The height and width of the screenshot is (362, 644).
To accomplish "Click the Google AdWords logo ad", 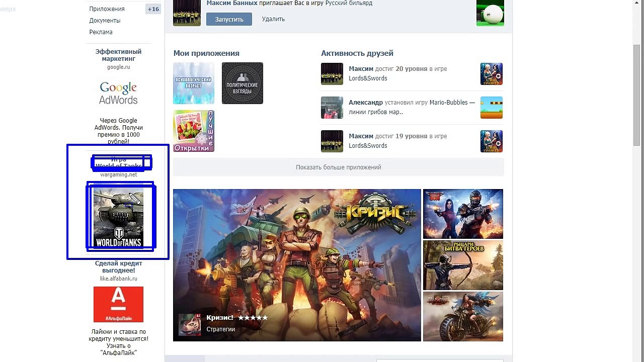I will click(x=118, y=94).
